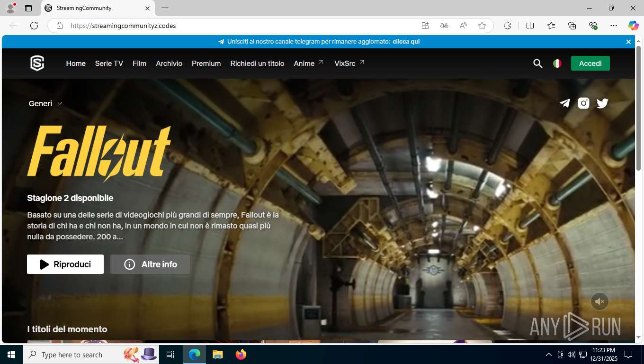This screenshot has height=364, width=644.
Task: Click the Altre info button
Action: pyautogui.click(x=150, y=264)
